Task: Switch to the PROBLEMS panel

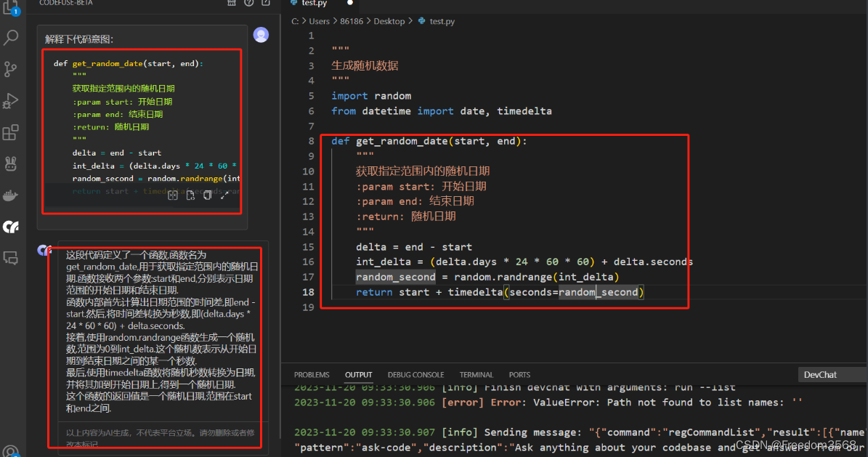Action: pyautogui.click(x=311, y=374)
